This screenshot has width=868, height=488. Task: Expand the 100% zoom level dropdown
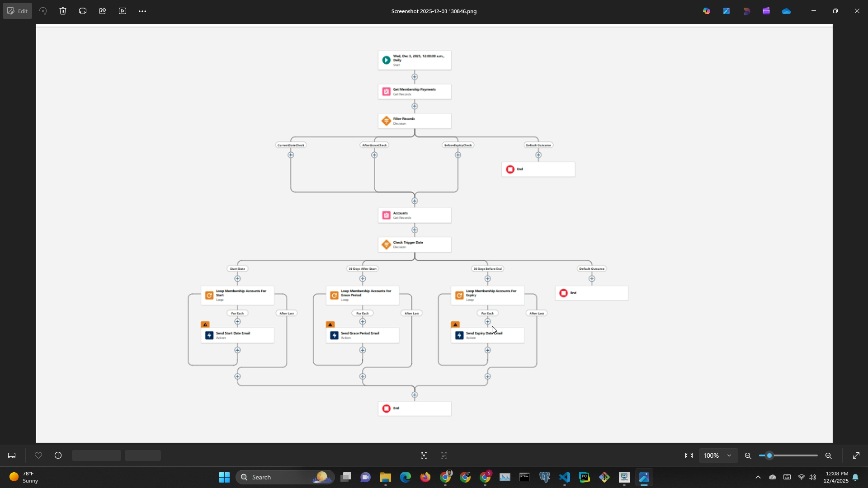click(x=729, y=455)
